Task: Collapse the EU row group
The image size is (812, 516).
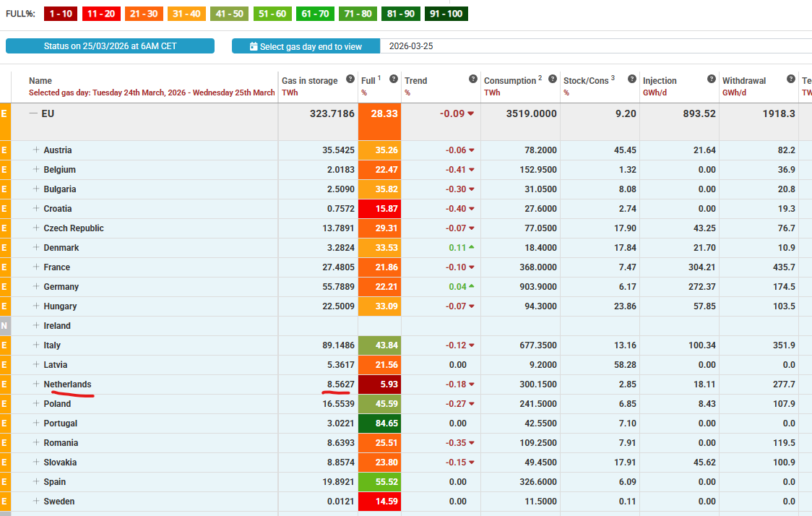Action: pyautogui.click(x=33, y=113)
